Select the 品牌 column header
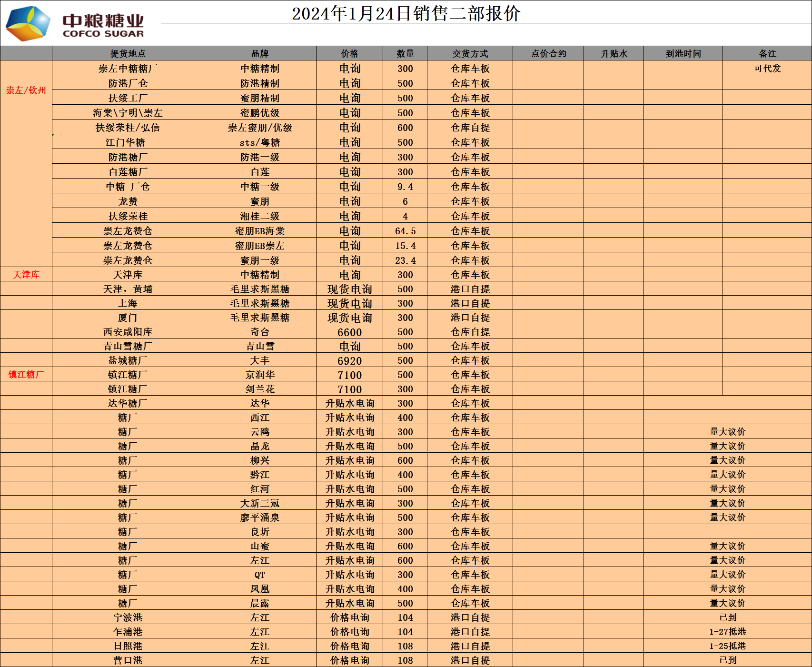Image resolution: width=812 pixels, height=667 pixels. pos(259,53)
